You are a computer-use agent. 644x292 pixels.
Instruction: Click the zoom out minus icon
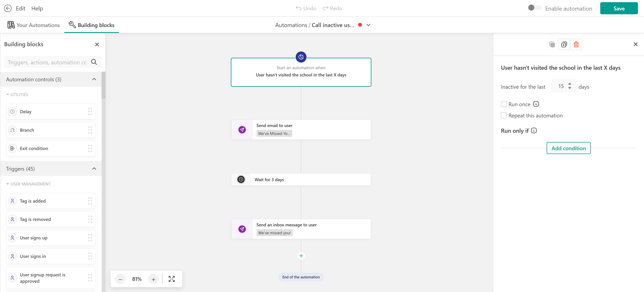[120, 279]
